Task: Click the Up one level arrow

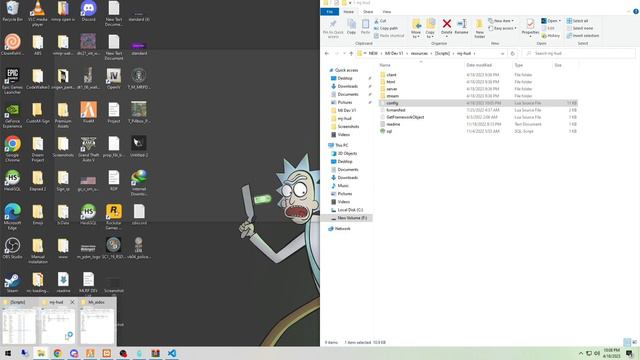Action: coord(351,53)
